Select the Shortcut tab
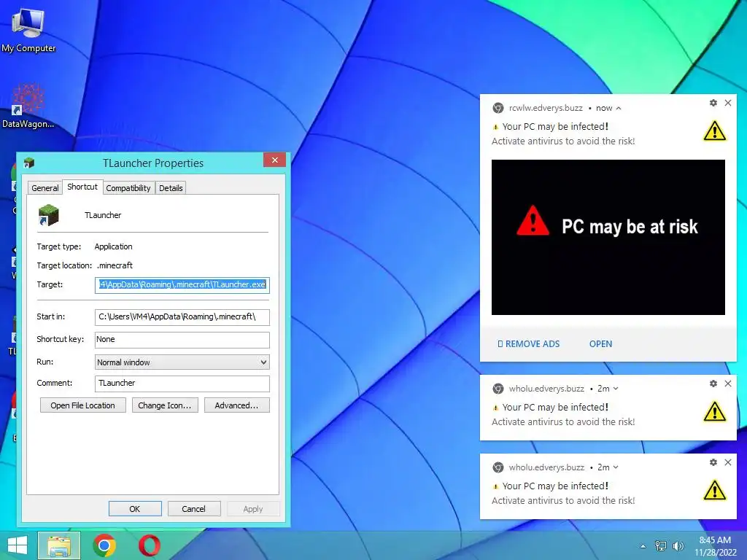The height and width of the screenshot is (560, 747). click(x=82, y=187)
